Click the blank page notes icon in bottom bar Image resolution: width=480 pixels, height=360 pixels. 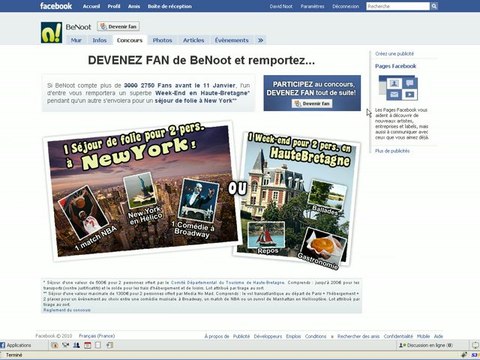98,345
